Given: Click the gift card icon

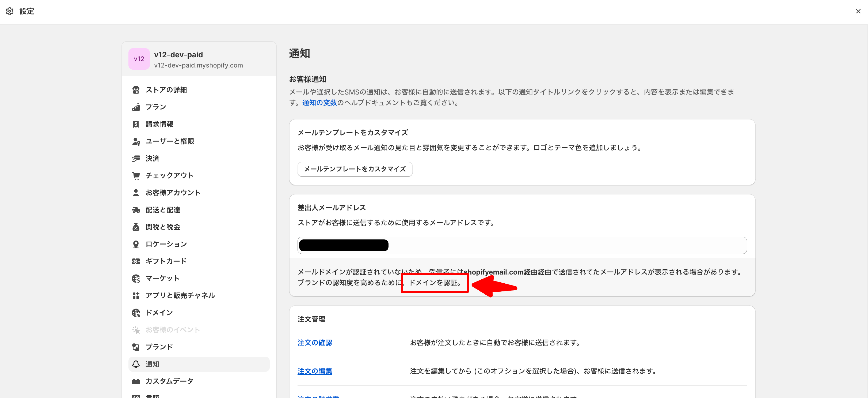Looking at the screenshot, I should coord(136,261).
